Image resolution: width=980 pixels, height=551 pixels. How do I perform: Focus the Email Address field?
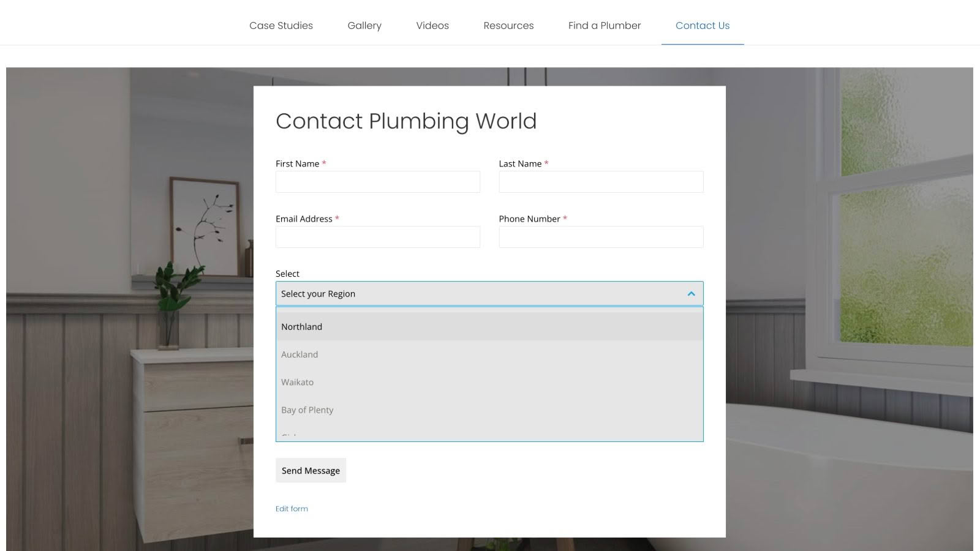tap(378, 237)
